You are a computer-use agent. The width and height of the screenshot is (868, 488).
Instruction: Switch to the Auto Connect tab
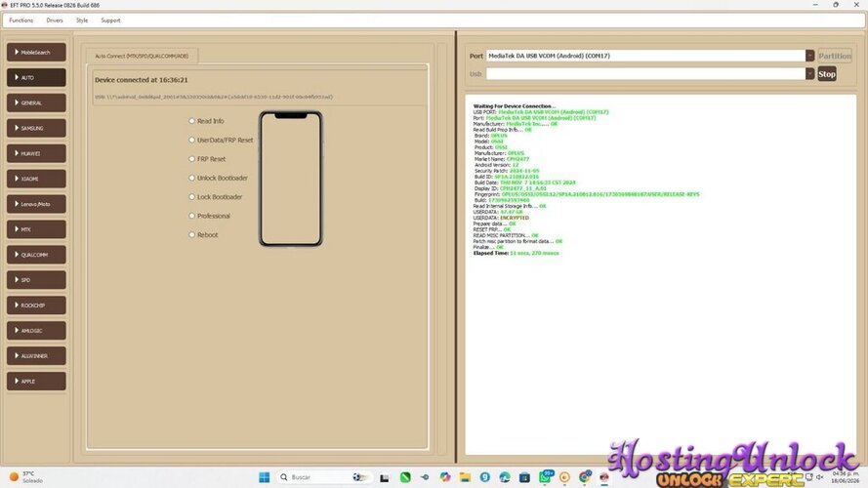click(x=142, y=56)
